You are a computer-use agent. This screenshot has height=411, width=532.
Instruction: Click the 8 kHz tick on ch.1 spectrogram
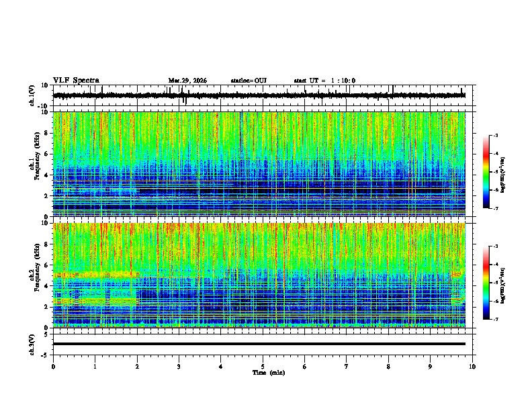[47, 133]
